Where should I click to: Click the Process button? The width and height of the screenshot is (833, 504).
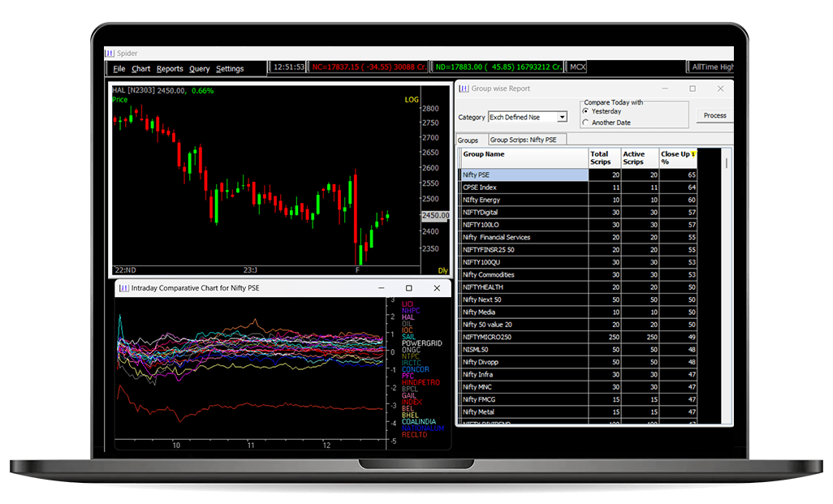714,115
